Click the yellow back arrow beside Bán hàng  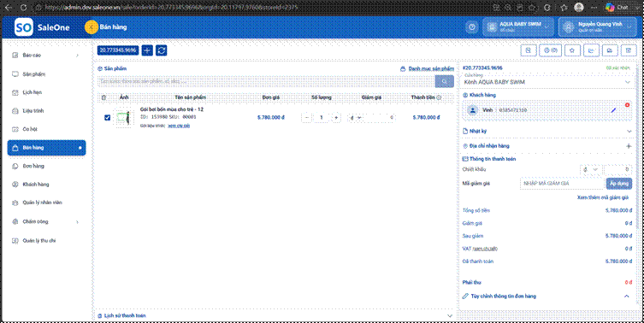point(92,27)
